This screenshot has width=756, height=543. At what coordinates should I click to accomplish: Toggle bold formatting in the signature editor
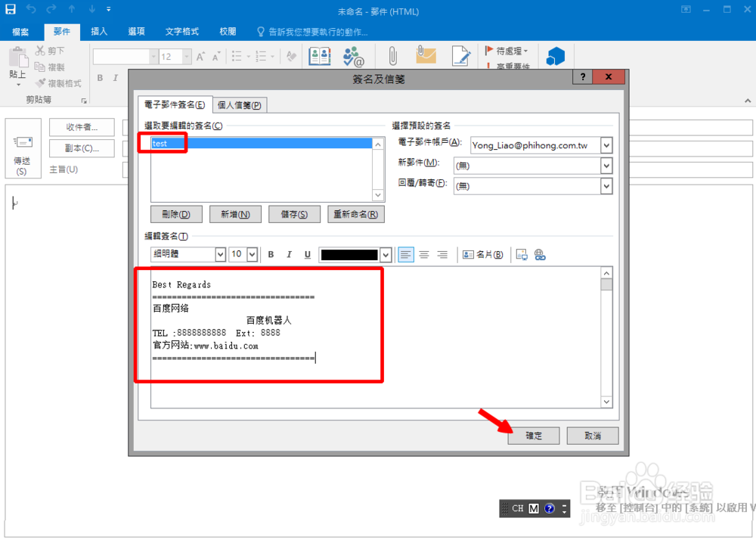(x=270, y=254)
